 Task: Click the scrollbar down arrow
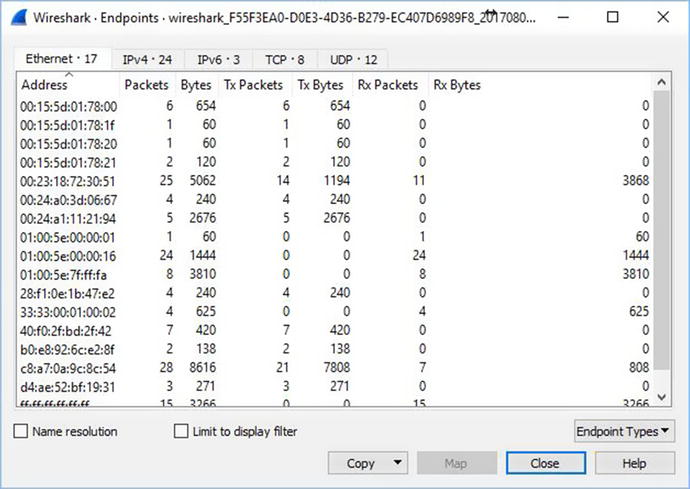(661, 397)
